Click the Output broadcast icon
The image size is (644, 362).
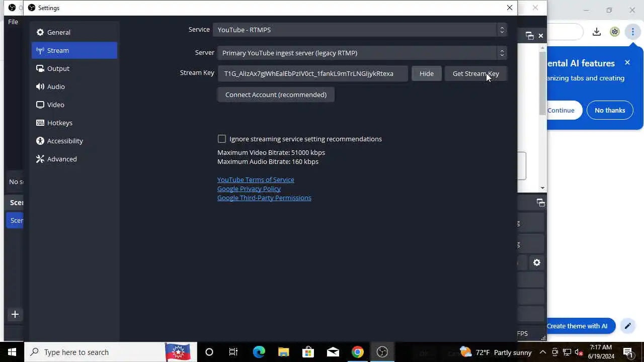(x=40, y=68)
